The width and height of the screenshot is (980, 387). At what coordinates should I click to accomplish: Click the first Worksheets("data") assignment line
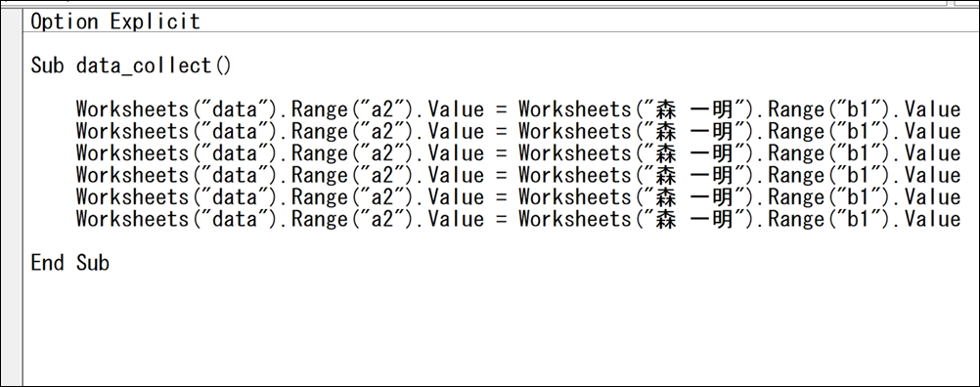click(518, 109)
